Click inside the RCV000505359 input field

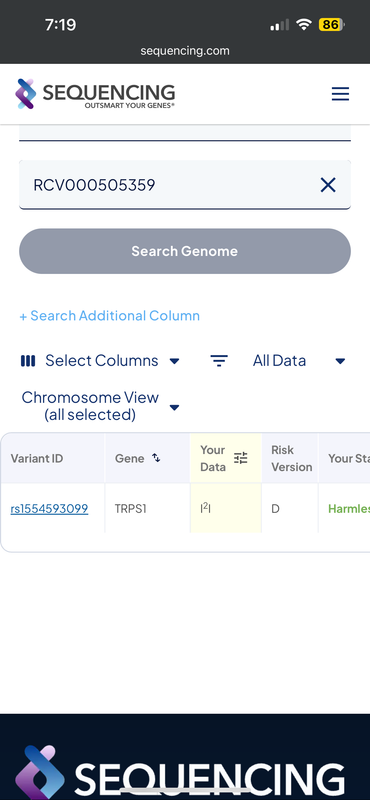[x=168, y=185]
